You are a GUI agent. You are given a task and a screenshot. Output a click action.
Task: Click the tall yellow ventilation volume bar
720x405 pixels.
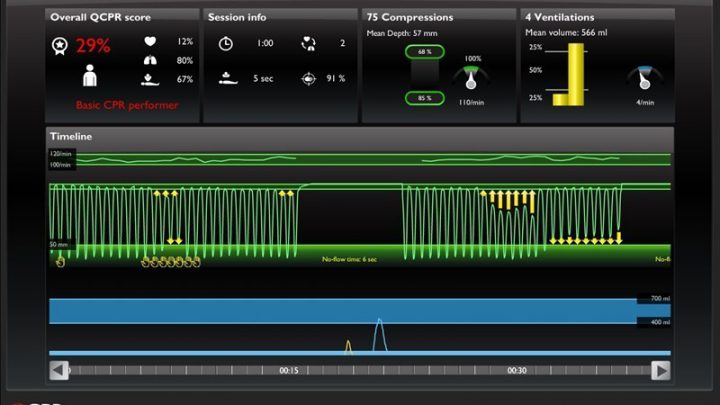coord(576,74)
